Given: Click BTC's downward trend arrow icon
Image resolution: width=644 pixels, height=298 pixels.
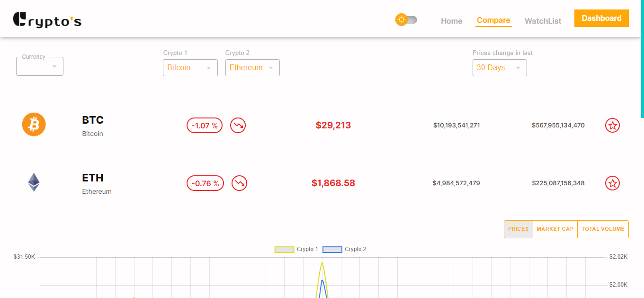Looking at the screenshot, I should coord(238,125).
